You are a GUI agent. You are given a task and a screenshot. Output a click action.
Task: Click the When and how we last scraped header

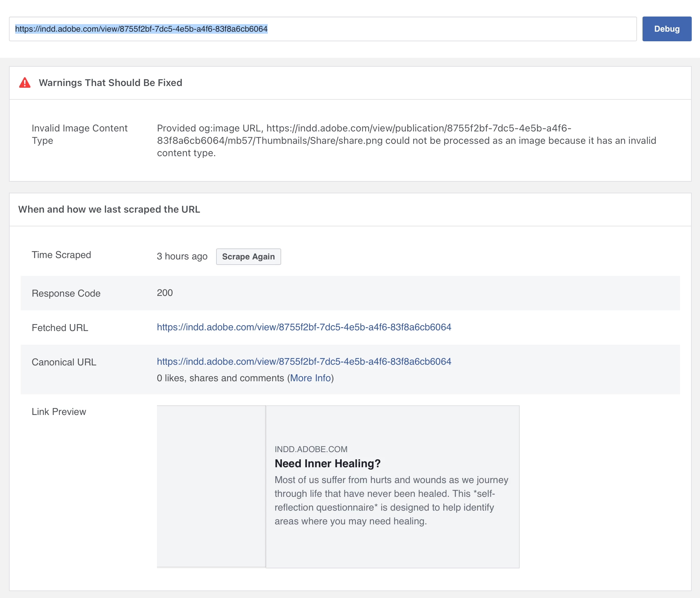(x=109, y=210)
